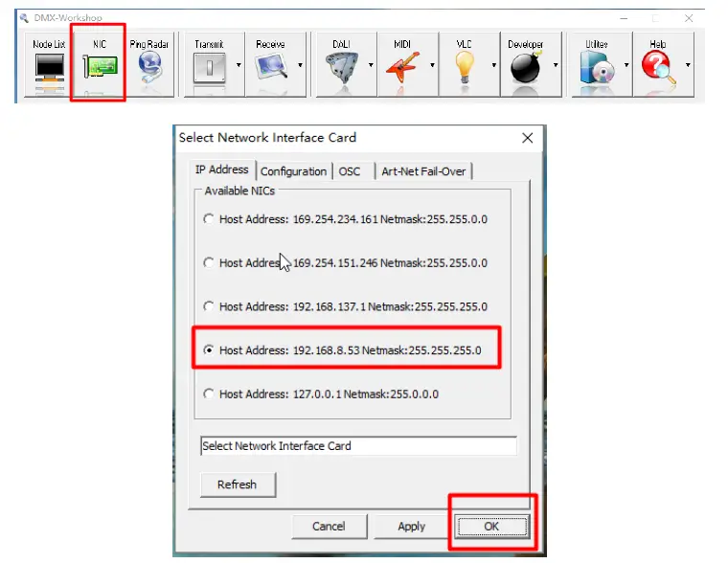Expand the Utilities dropdown arrow

626,65
